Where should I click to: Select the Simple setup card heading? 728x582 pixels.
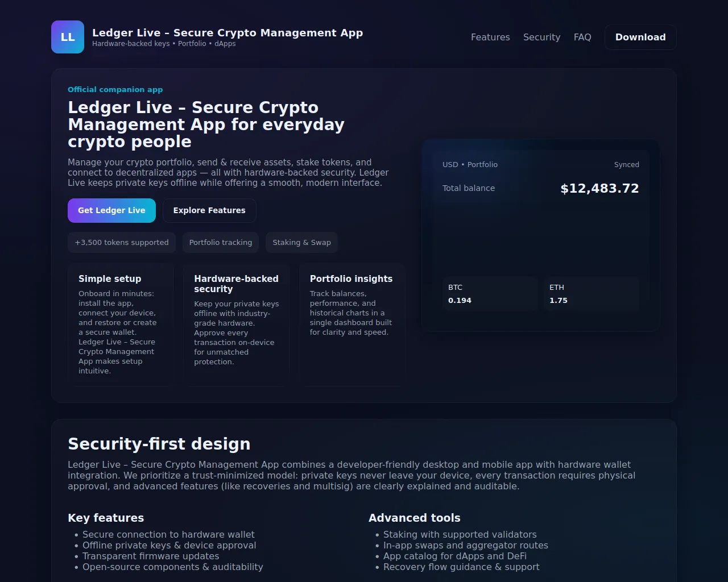click(x=110, y=278)
